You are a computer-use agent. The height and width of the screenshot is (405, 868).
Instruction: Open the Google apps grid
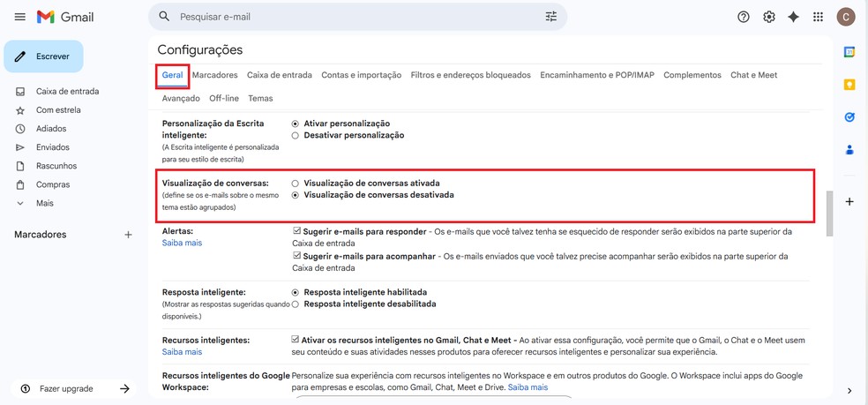pyautogui.click(x=819, y=17)
